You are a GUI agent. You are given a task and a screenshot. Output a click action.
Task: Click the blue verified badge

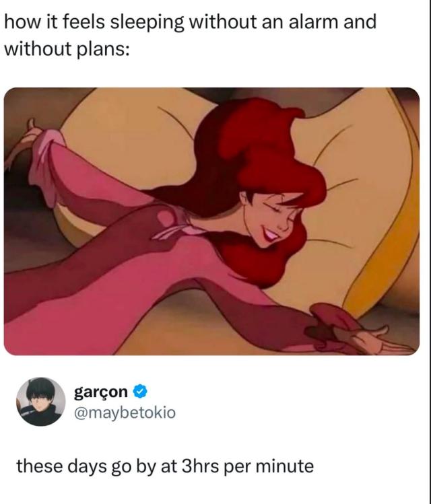pyautogui.click(x=140, y=392)
